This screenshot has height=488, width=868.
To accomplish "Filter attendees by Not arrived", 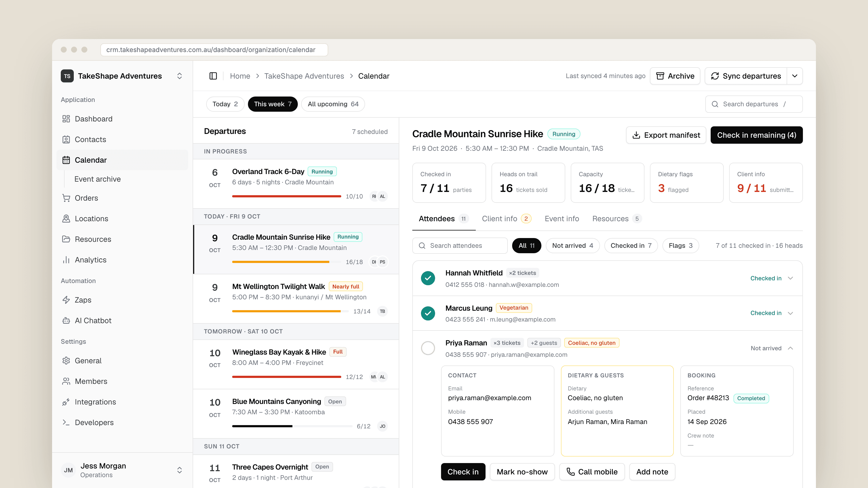I will (573, 246).
